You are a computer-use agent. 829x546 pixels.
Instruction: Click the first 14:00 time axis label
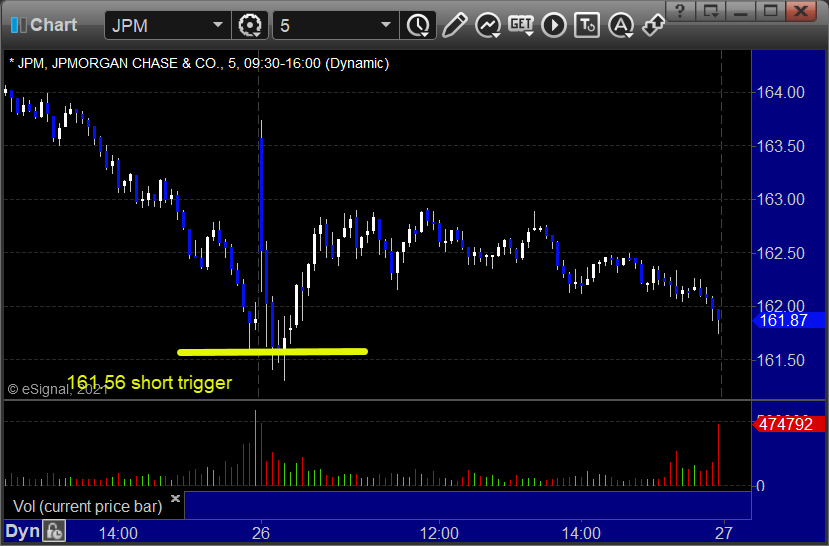tap(118, 533)
